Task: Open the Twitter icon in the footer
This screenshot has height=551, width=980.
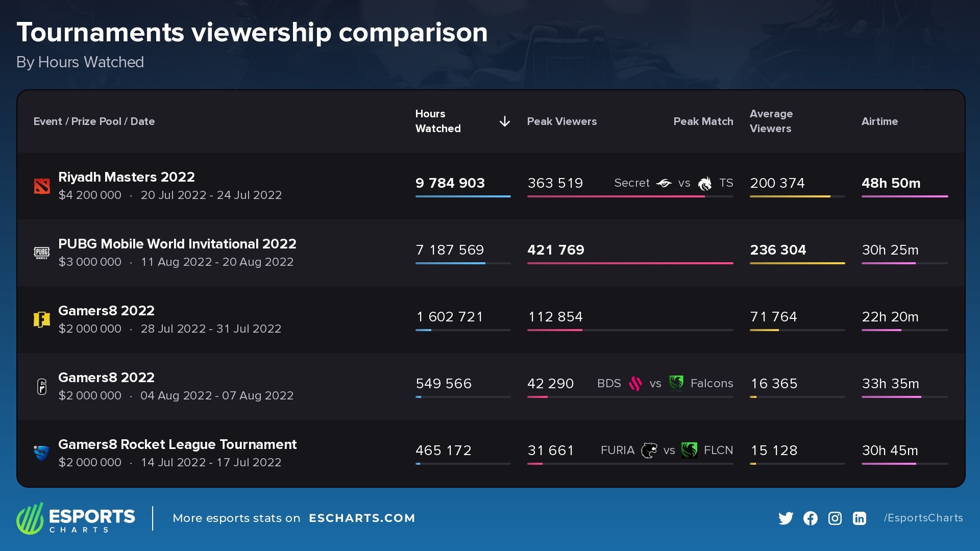Action: click(x=786, y=518)
